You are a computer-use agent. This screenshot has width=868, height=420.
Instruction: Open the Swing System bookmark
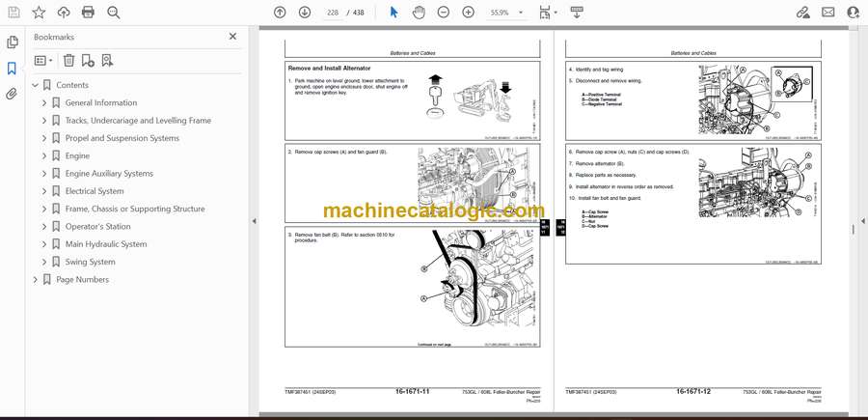(x=91, y=262)
